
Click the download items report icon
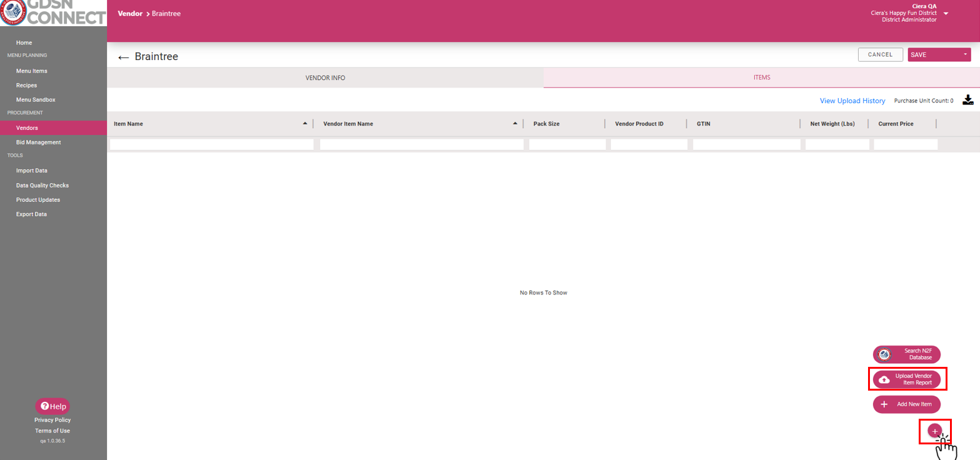tap(967, 99)
